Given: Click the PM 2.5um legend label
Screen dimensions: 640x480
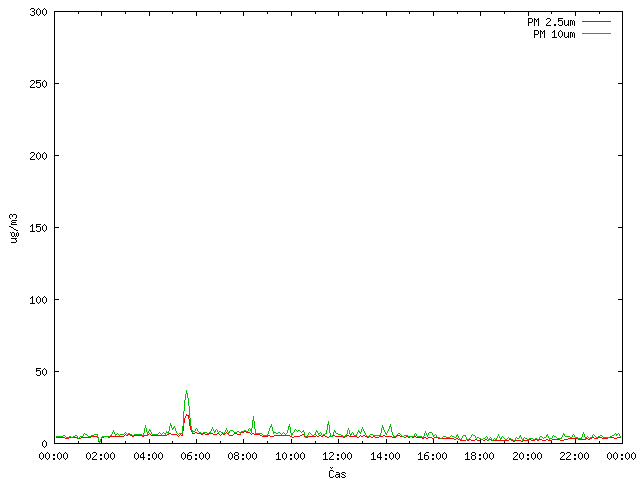Looking at the screenshot, I should [551, 22].
